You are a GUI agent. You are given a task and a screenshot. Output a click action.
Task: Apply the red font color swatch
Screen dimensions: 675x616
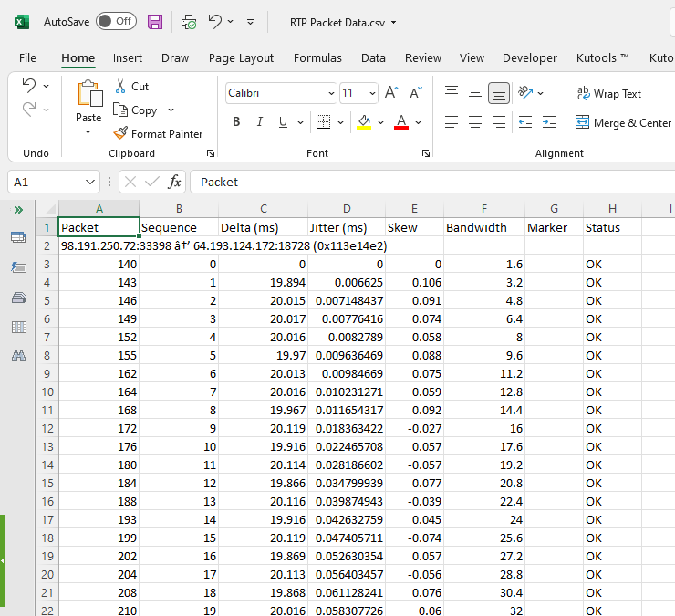[400, 122]
